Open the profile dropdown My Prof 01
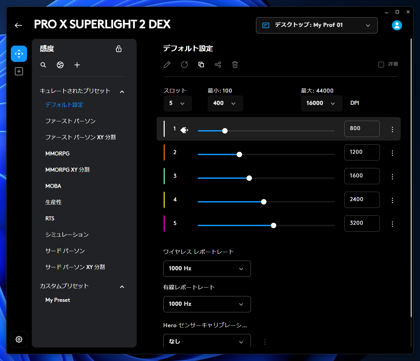420x361 pixels. (317, 25)
